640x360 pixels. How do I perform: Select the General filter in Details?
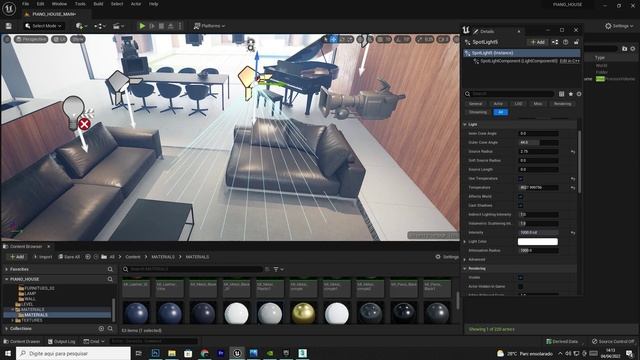click(475, 104)
